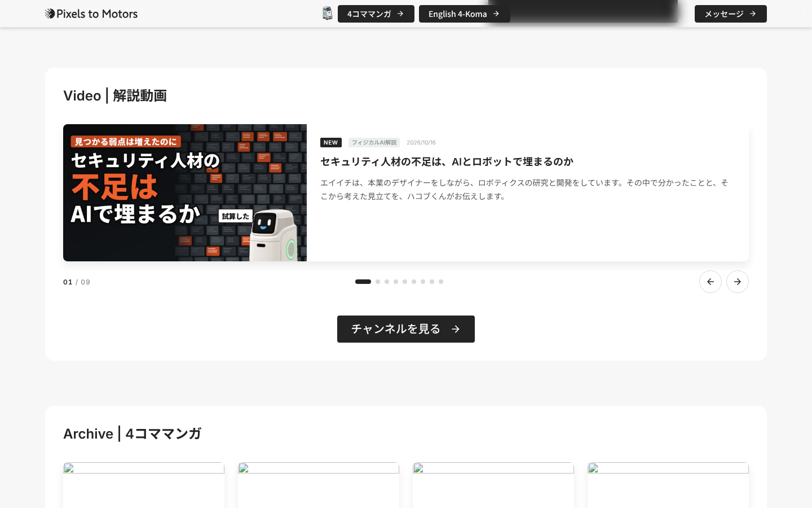
Task: Click the date 2026/10/16
Action: [x=421, y=142]
